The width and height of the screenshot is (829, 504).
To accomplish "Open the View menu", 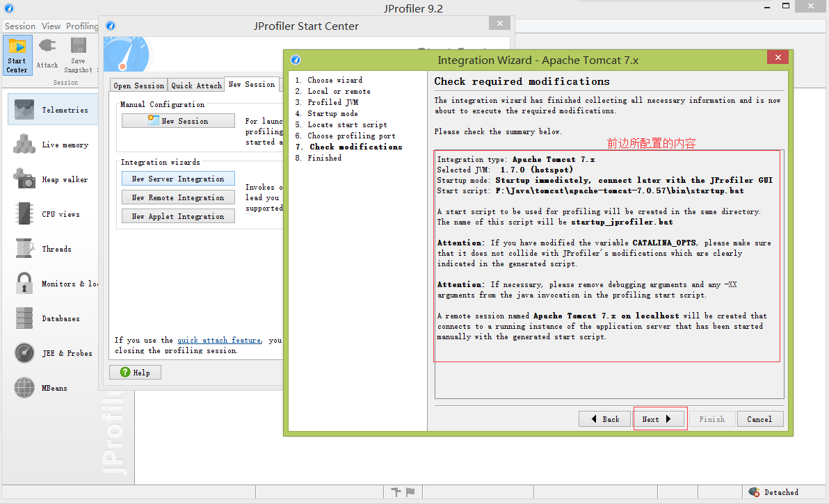I will point(51,26).
